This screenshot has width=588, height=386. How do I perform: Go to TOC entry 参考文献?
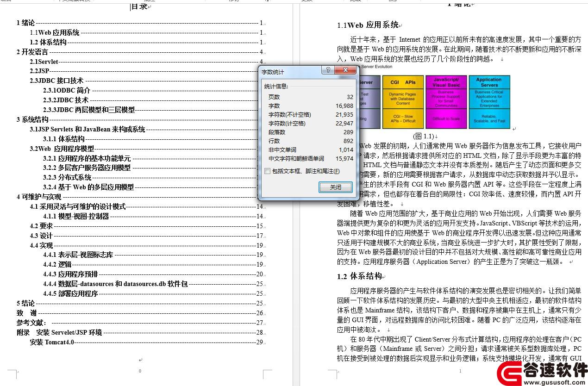(x=140, y=323)
